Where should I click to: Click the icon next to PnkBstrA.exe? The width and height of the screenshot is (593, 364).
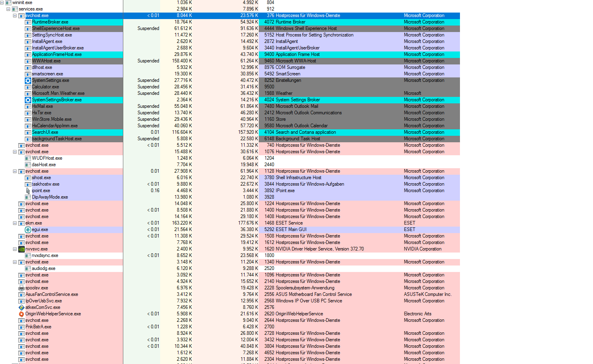click(x=21, y=327)
